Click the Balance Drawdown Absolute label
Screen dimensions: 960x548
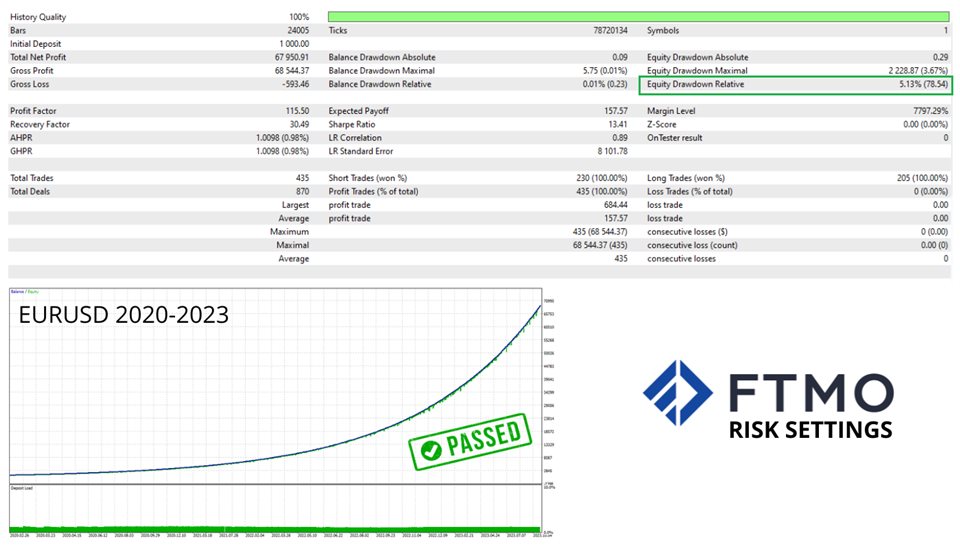pos(382,58)
